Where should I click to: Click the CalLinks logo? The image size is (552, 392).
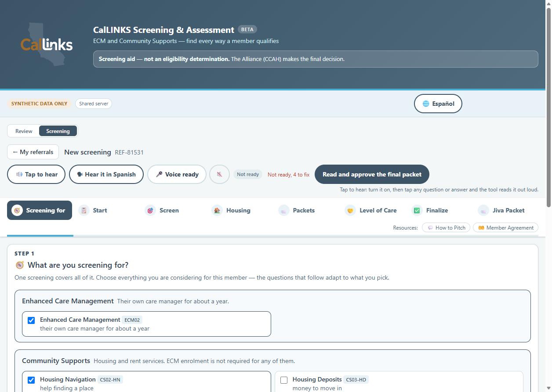pos(47,44)
